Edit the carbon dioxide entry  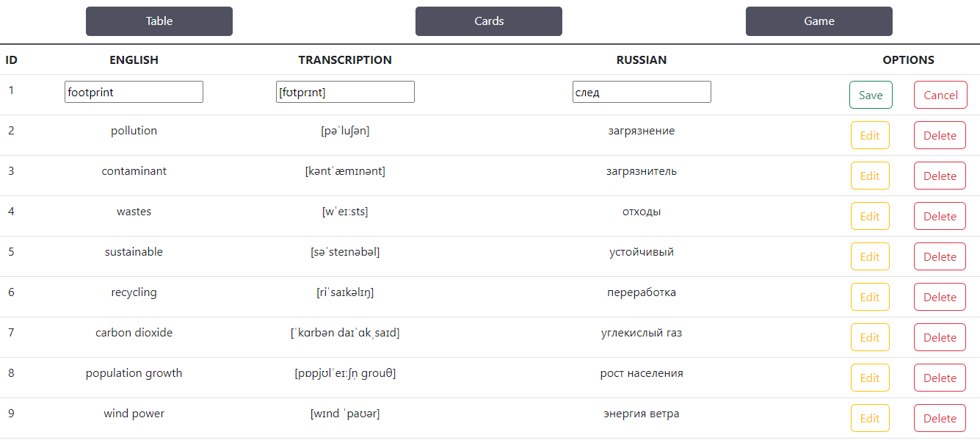click(870, 336)
